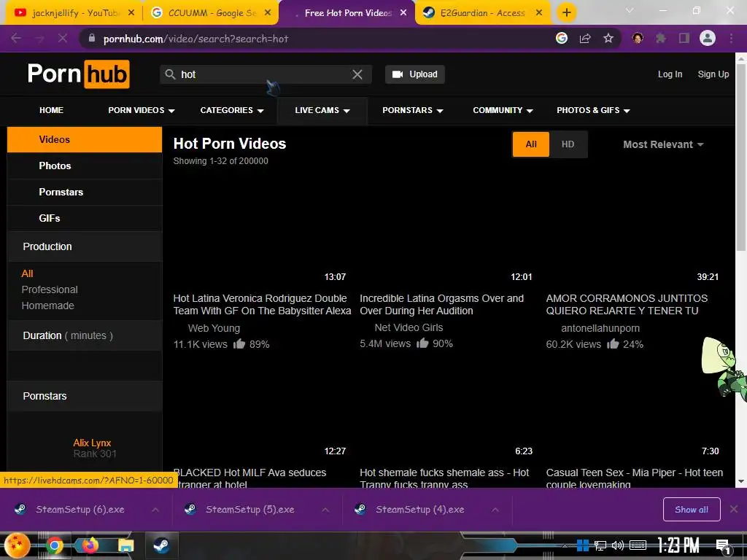Click the lock icon in address bar

coord(92,38)
